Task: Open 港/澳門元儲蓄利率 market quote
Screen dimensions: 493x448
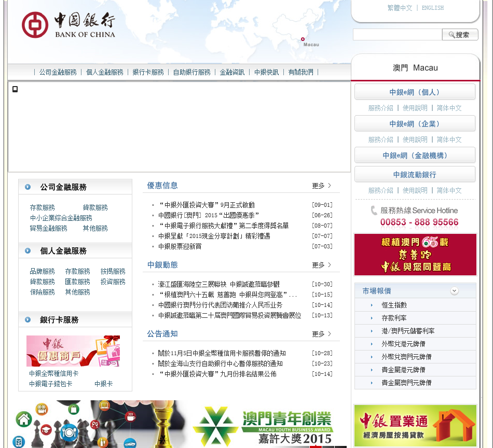Action: pos(408,331)
